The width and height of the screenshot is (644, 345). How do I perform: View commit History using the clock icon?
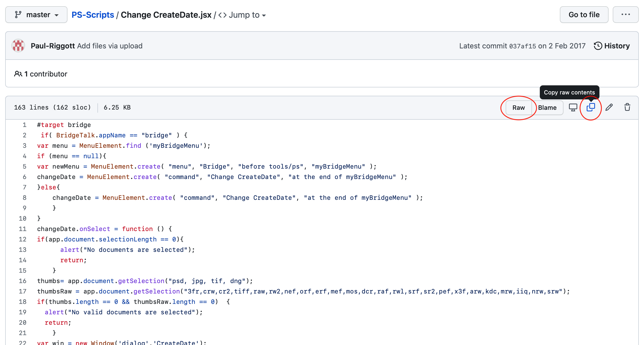coord(598,46)
